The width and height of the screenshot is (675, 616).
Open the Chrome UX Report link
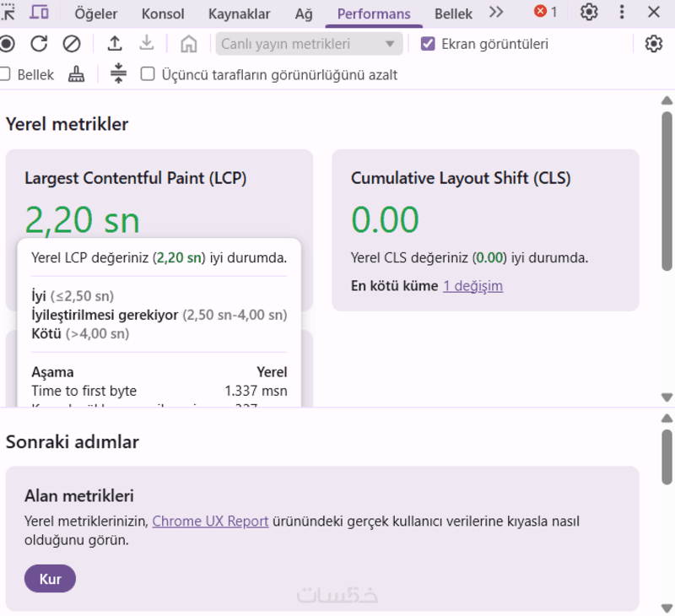click(x=210, y=521)
